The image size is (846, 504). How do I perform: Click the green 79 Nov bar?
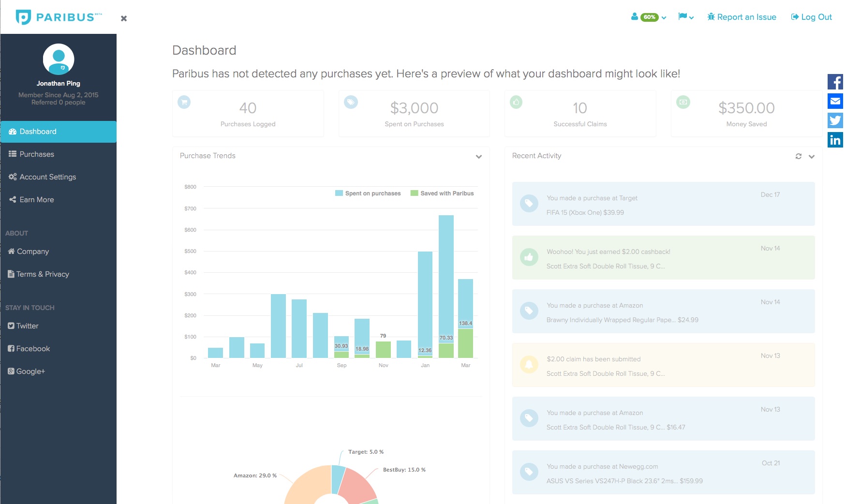pos(383,350)
